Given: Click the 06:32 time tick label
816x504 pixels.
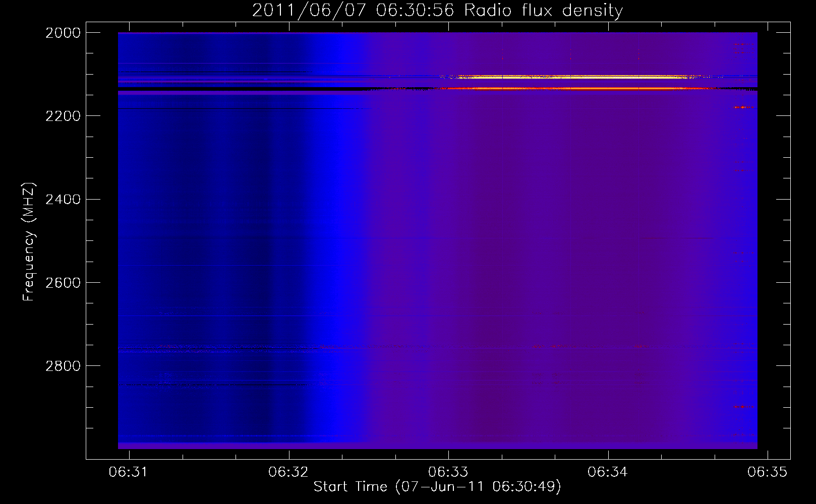Looking at the screenshot, I should [x=288, y=472].
